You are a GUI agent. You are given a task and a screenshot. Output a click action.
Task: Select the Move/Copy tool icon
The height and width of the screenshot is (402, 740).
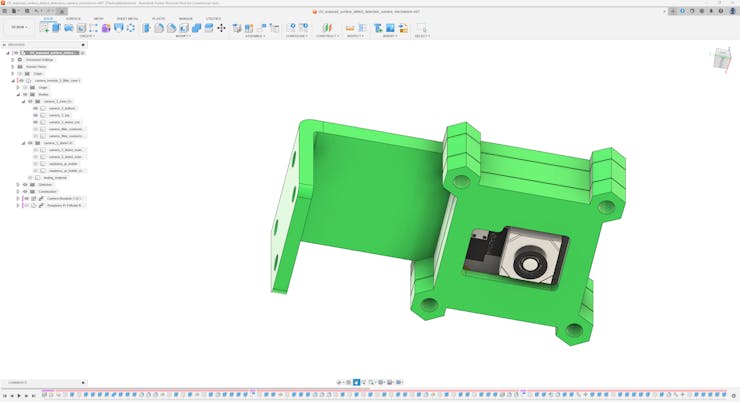221,28
